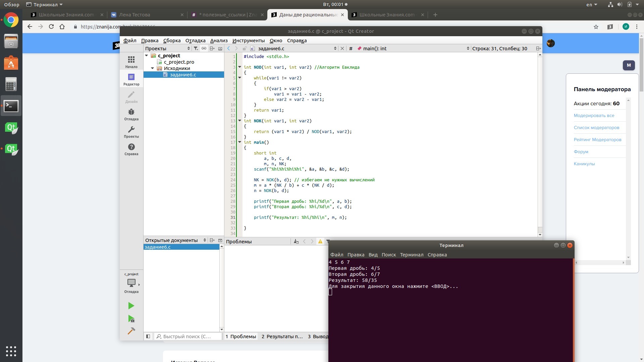Switch to Debug mode (Отладка) in sidebar
The height and width of the screenshot is (362, 644).
point(131,114)
